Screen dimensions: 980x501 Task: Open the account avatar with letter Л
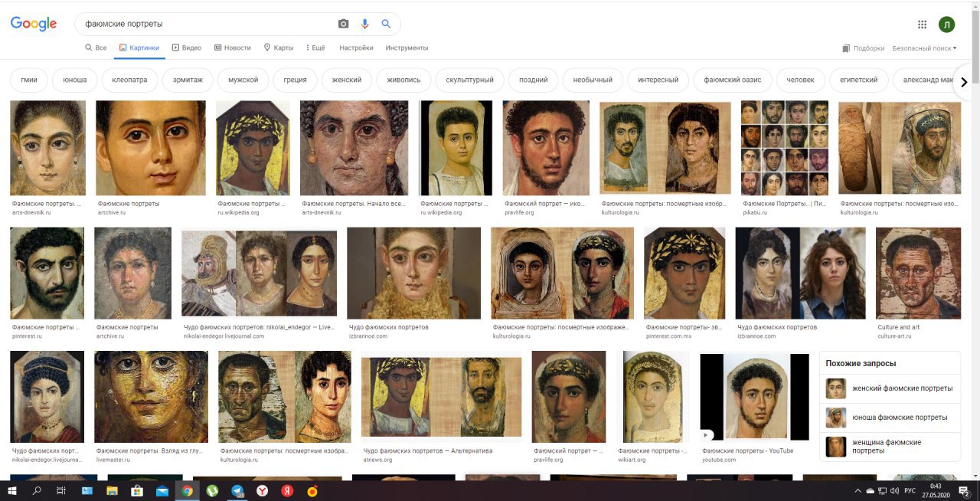coord(946,25)
